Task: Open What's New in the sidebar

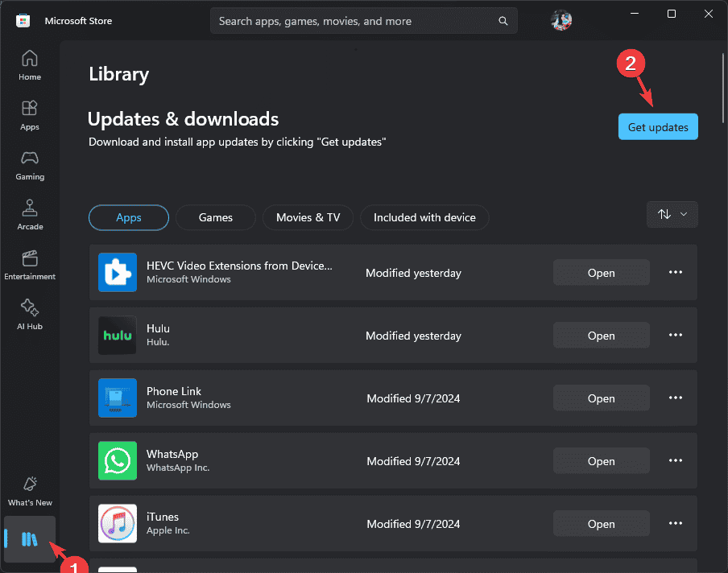Action: [x=30, y=491]
